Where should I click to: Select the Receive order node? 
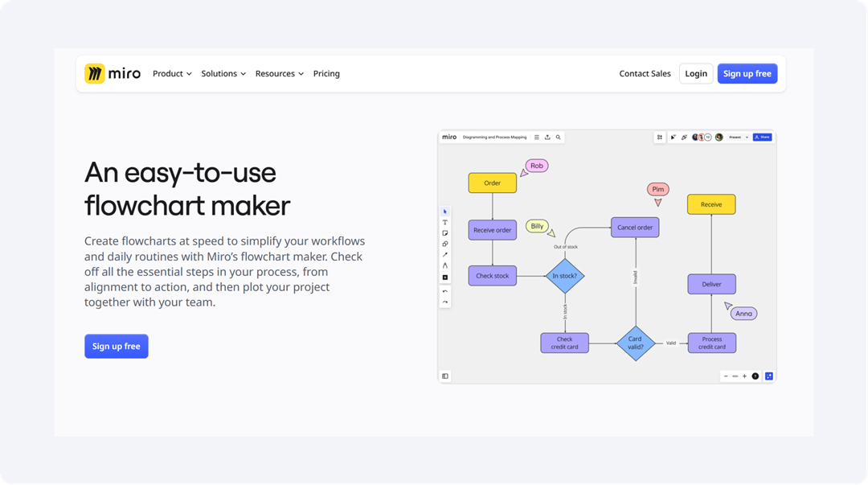[x=492, y=230]
